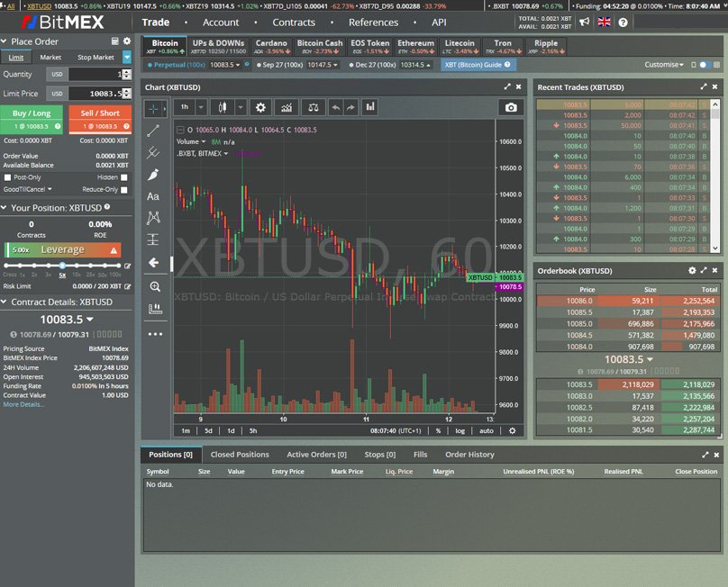Click the Sell / Short button
Screen dimensions: 728x587
(x=100, y=119)
